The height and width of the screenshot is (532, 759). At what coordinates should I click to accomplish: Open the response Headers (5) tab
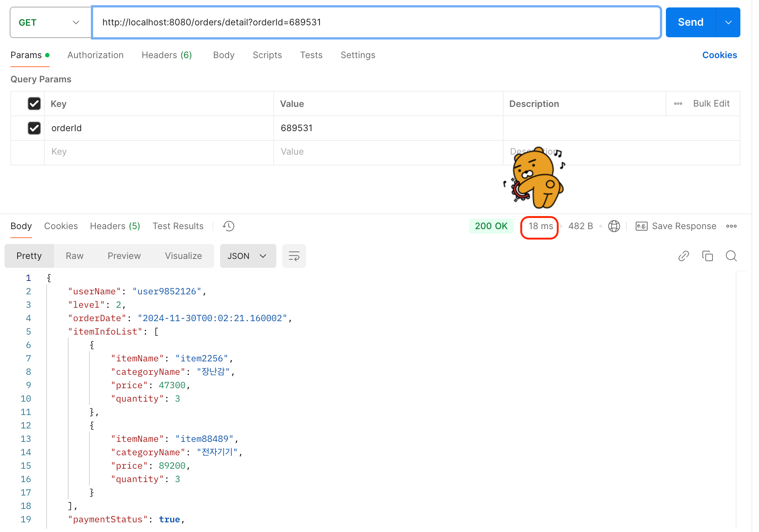tap(115, 226)
